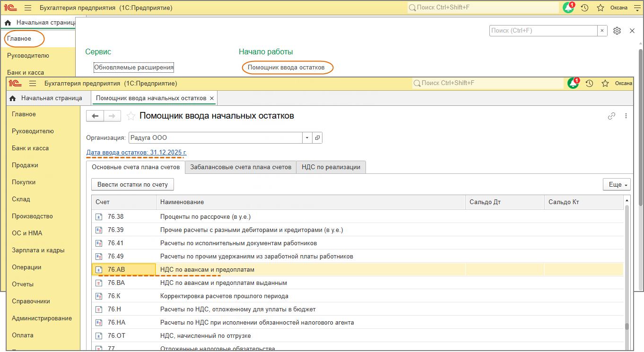
Task: Select row "НДС, начисленный по отгрузке"
Action: click(x=357, y=336)
